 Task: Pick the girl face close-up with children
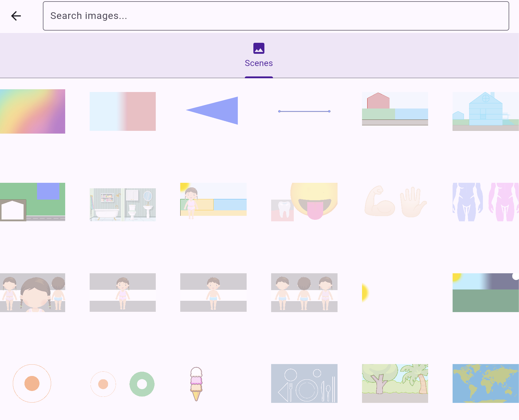32,293
